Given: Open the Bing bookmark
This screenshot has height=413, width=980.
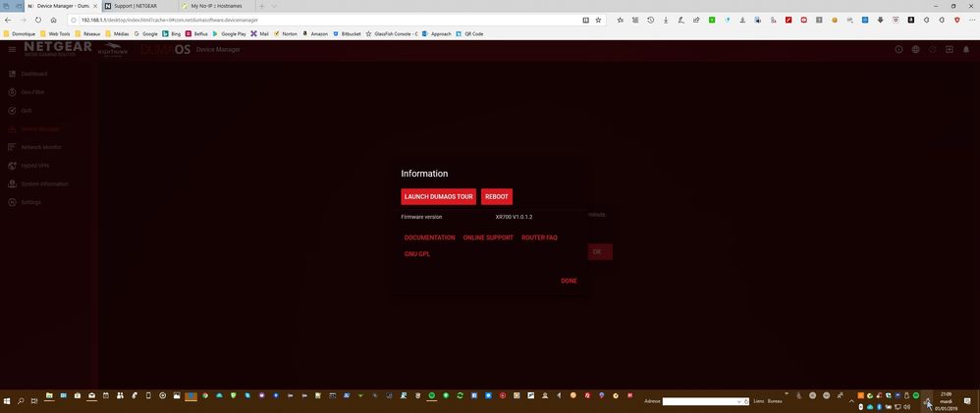Looking at the screenshot, I should point(171,33).
